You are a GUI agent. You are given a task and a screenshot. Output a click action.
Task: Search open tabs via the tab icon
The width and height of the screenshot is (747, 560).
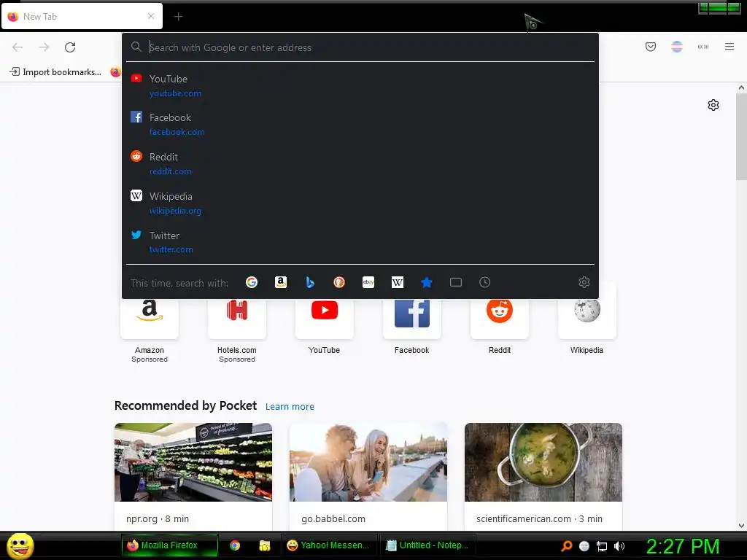[x=456, y=282]
